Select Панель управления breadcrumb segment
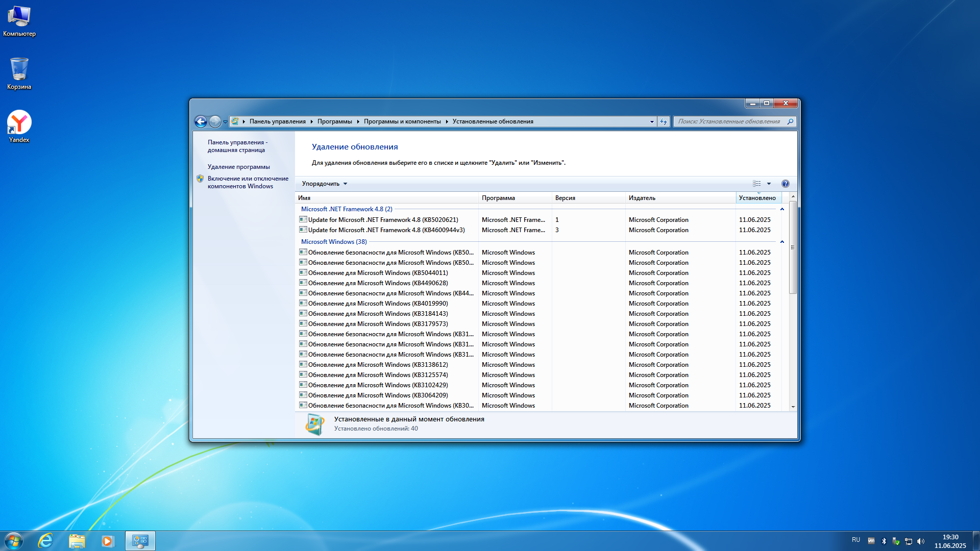980x551 pixels. click(278, 121)
